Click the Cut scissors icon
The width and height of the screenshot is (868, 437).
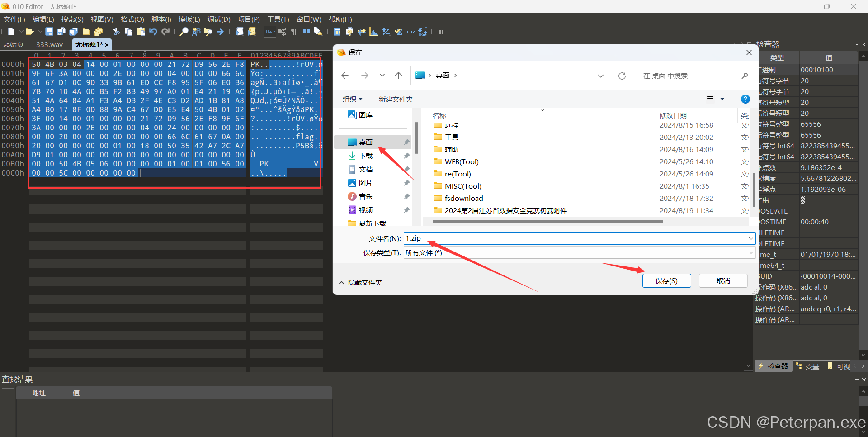click(116, 32)
